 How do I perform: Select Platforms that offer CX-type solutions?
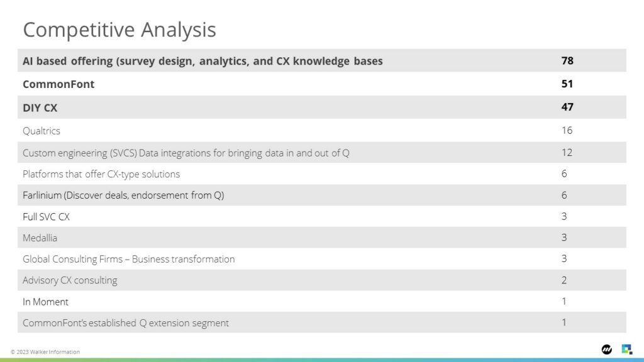(x=101, y=174)
